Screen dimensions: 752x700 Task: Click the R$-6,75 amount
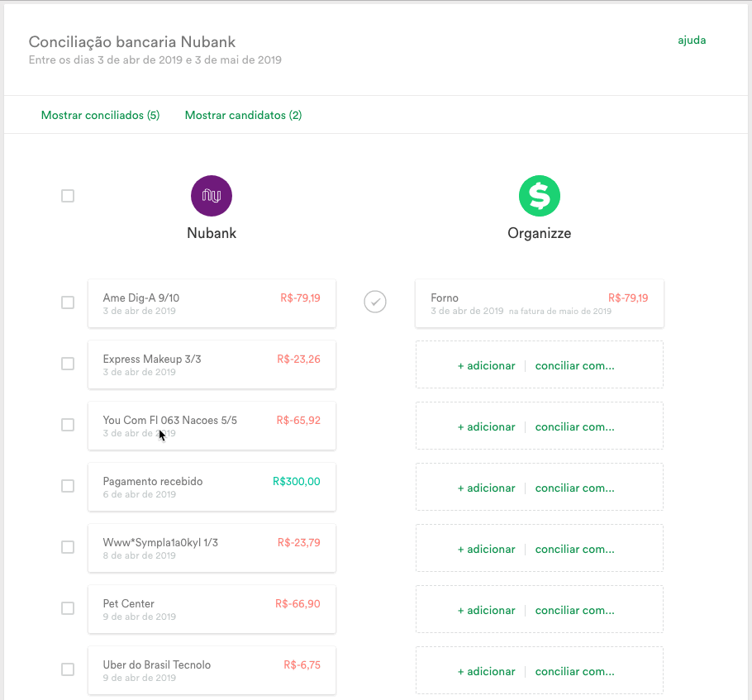[x=302, y=665]
